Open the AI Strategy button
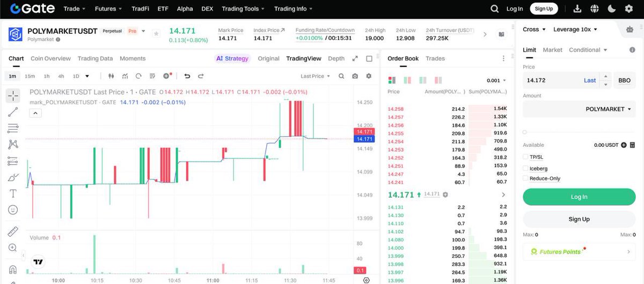Viewport: 644px width, 284px height. tap(232, 58)
